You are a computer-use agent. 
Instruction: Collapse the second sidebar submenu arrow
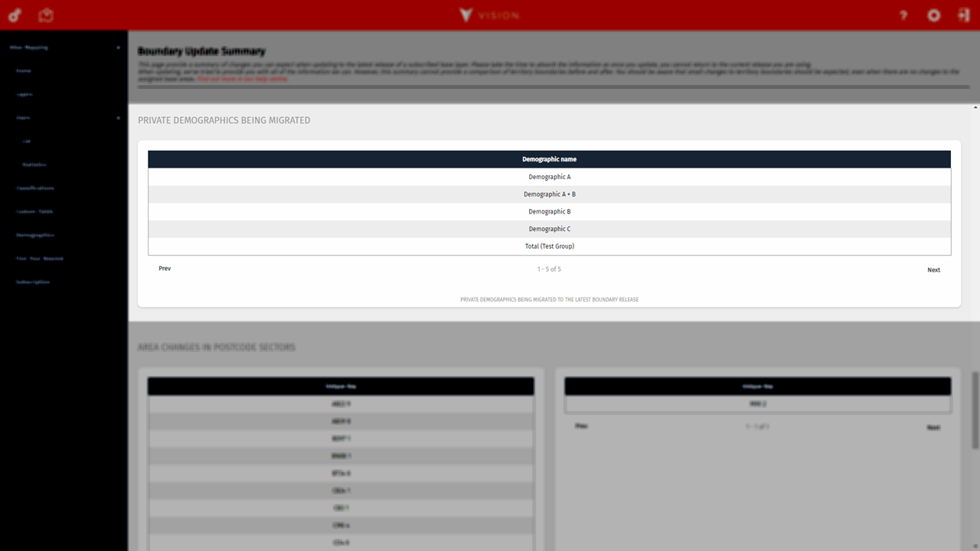pos(118,118)
